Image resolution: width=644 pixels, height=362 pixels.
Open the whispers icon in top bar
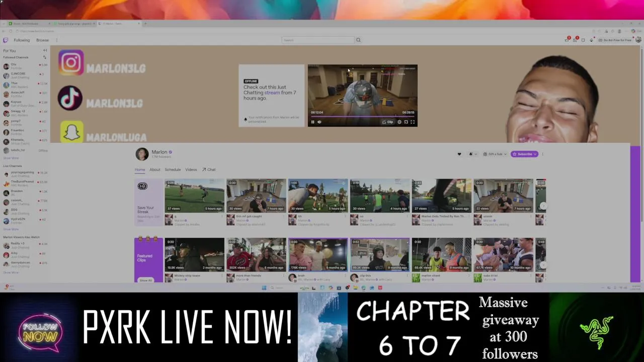[x=583, y=40]
